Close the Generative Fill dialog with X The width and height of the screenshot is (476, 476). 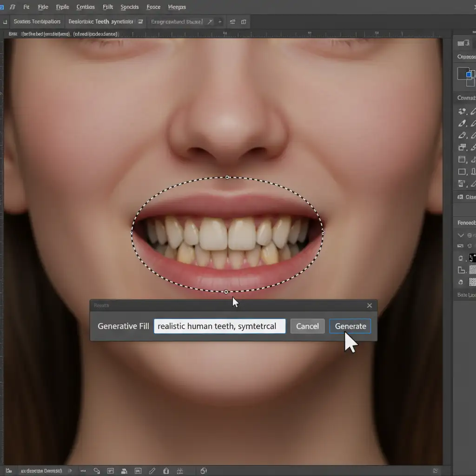pyautogui.click(x=369, y=305)
